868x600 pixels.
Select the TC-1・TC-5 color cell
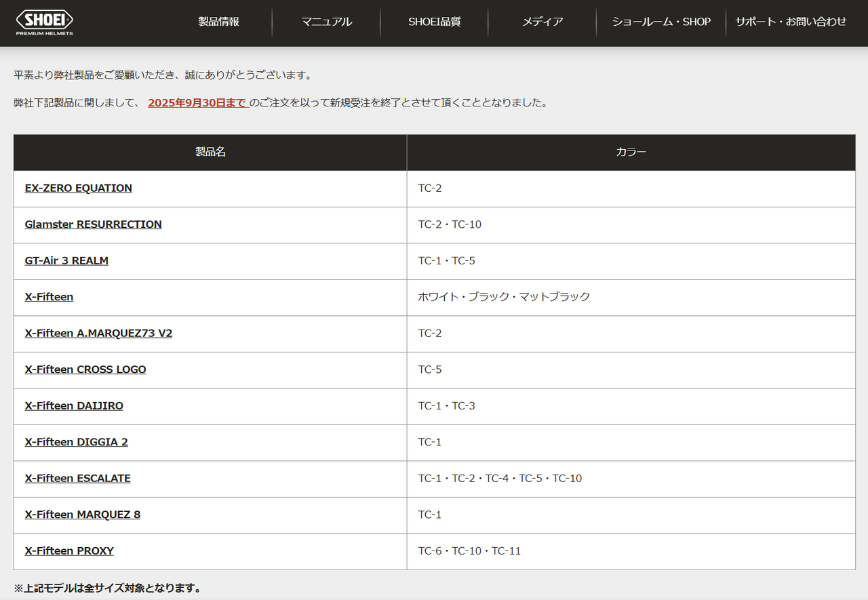[631, 262]
